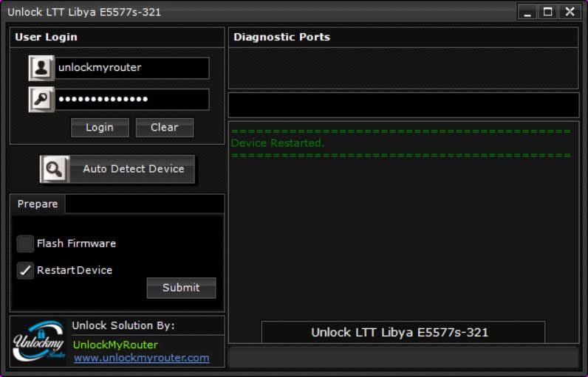Click the green UnlockMyRouter text
Screen dimensions: 588x377
(115, 345)
